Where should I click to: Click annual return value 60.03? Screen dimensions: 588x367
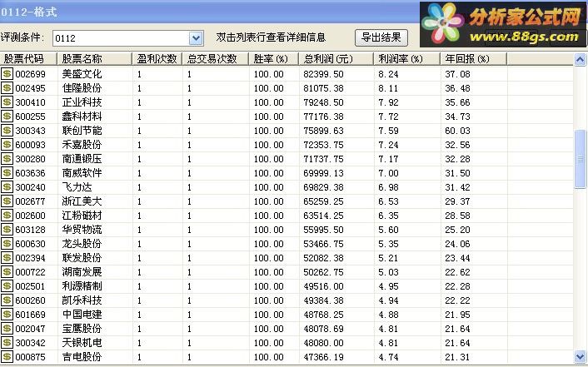coord(457,131)
